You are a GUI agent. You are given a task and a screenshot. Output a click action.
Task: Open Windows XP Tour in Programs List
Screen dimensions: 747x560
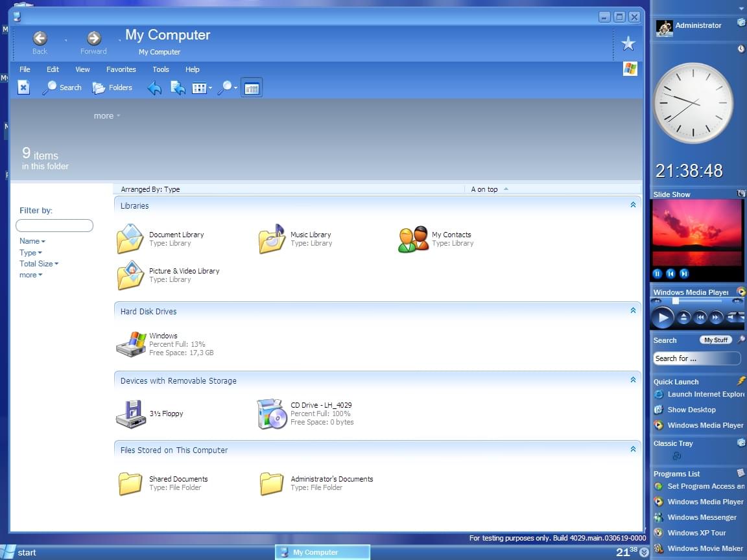690,533
